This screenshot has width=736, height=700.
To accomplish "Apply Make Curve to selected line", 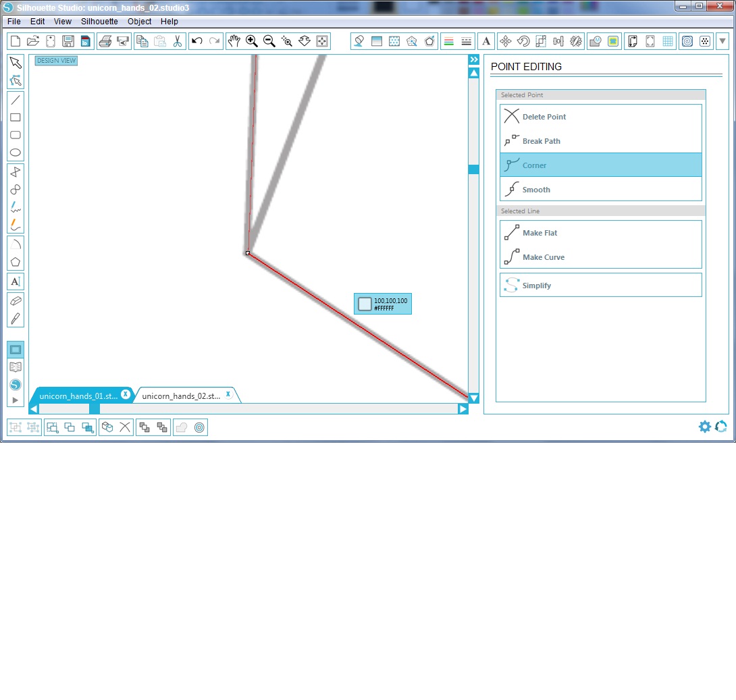I will [601, 257].
